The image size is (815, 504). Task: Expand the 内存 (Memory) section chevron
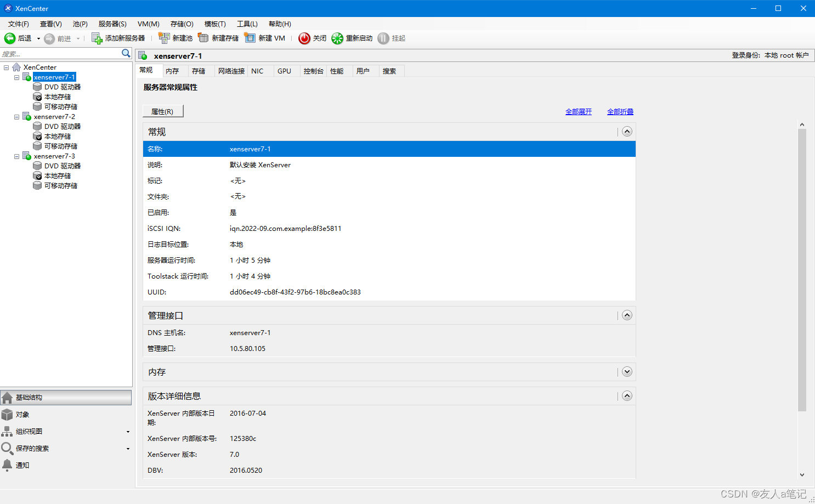tap(627, 372)
